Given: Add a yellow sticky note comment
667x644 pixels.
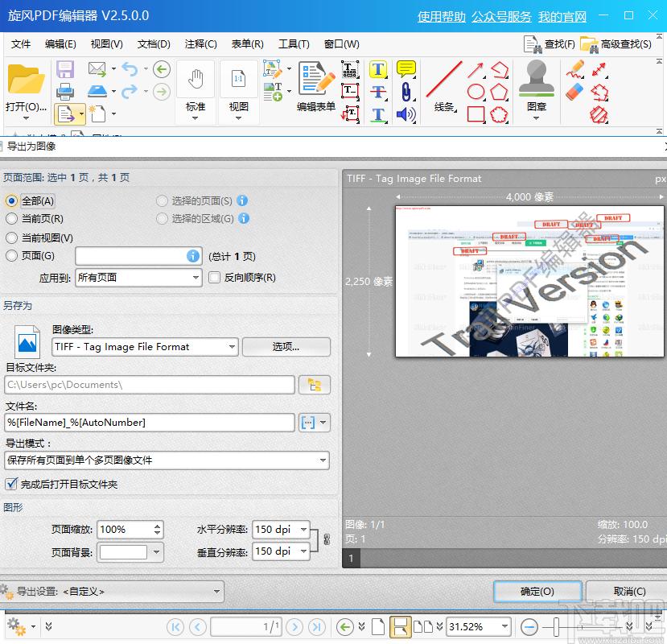Looking at the screenshot, I should [x=406, y=68].
